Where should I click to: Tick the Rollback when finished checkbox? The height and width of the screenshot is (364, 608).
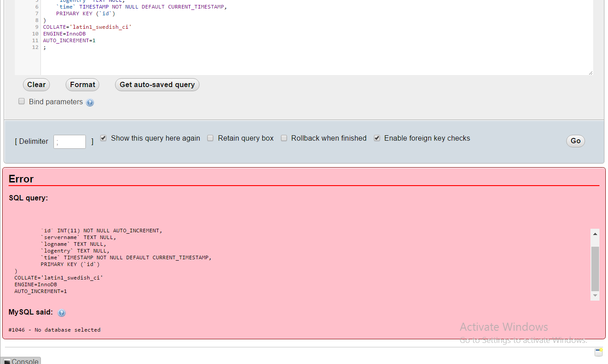284,138
